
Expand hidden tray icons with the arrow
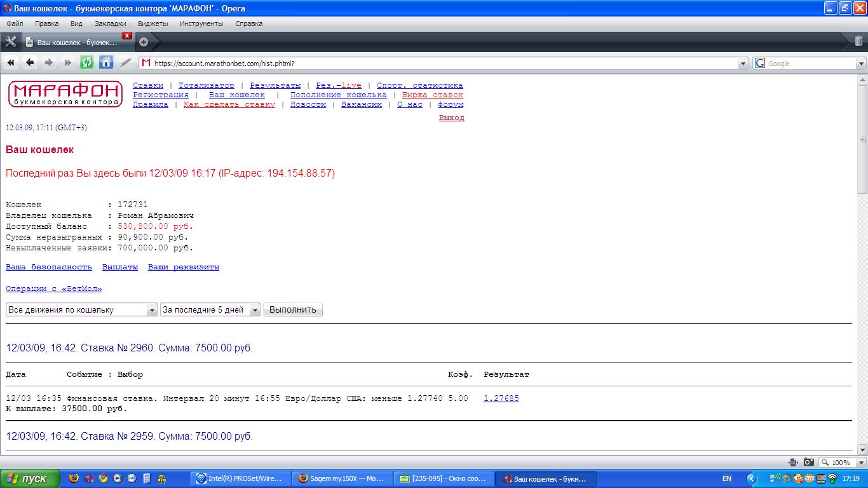pyautogui.click(x=752, y=478)
